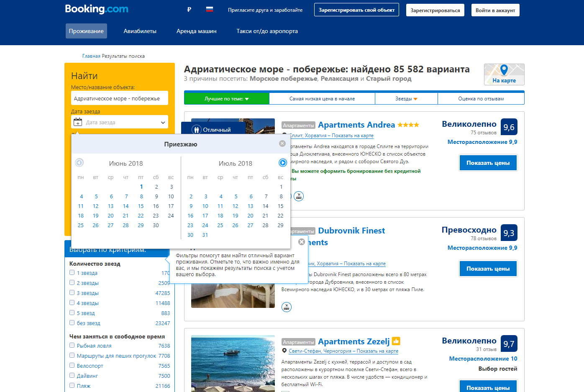
Task: Click the calendar icon in check-in field
Action: (78, 122)
